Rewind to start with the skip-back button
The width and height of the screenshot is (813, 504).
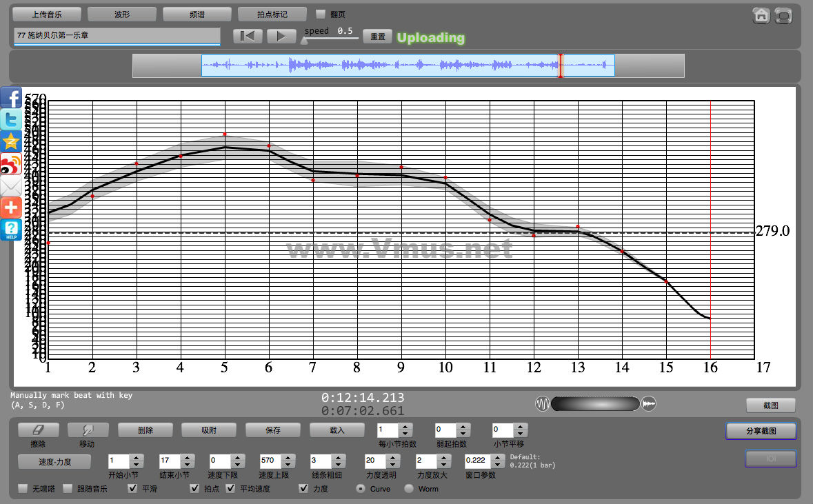248,37
